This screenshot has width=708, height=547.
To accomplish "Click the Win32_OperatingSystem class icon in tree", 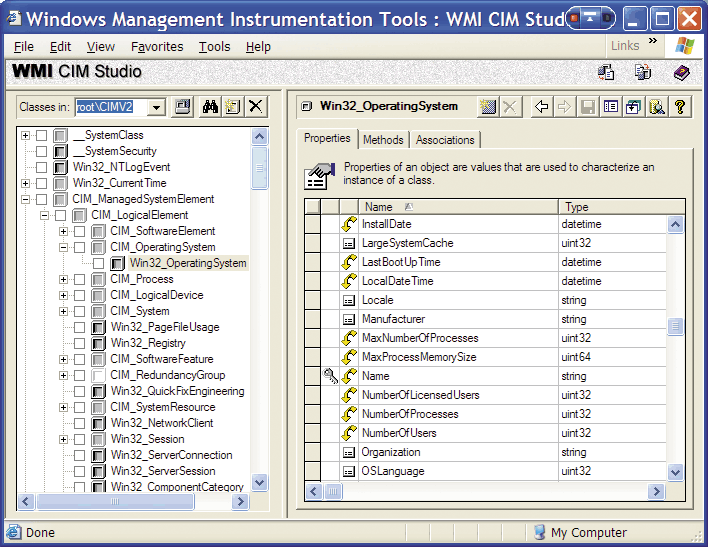I will [117, 263].
